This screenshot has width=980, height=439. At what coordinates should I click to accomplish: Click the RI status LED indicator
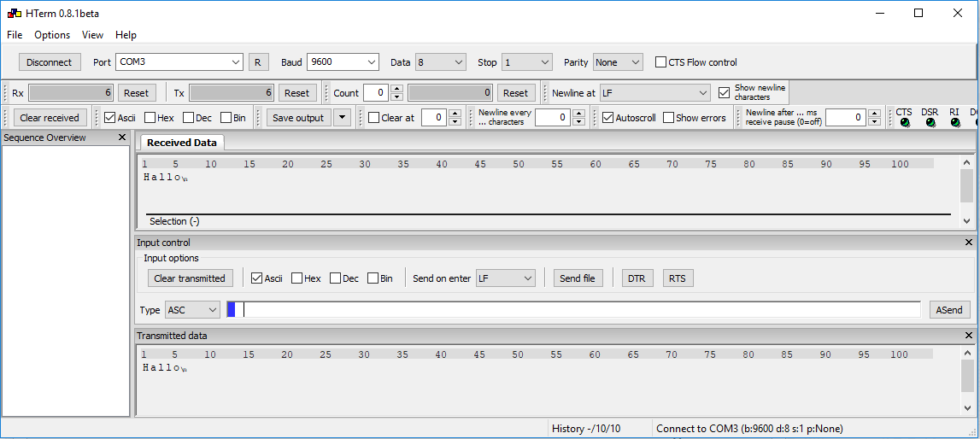pos(955,123)
